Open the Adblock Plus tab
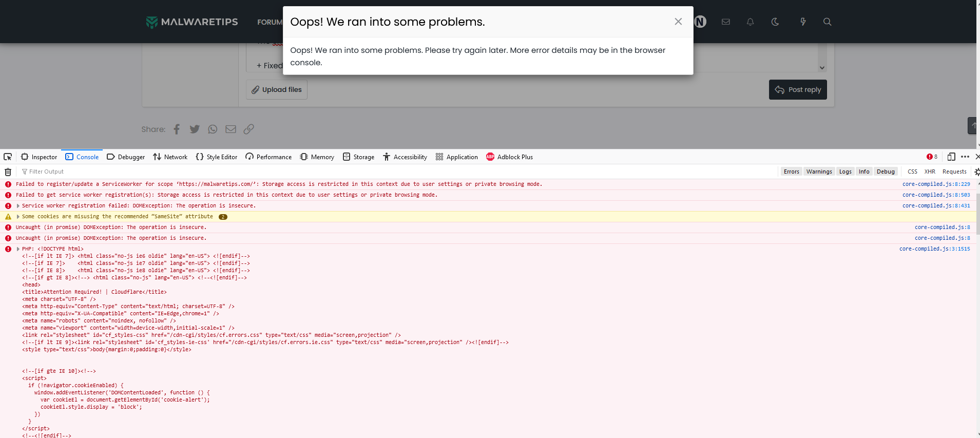The image size is (980, 438). point(510,157)
